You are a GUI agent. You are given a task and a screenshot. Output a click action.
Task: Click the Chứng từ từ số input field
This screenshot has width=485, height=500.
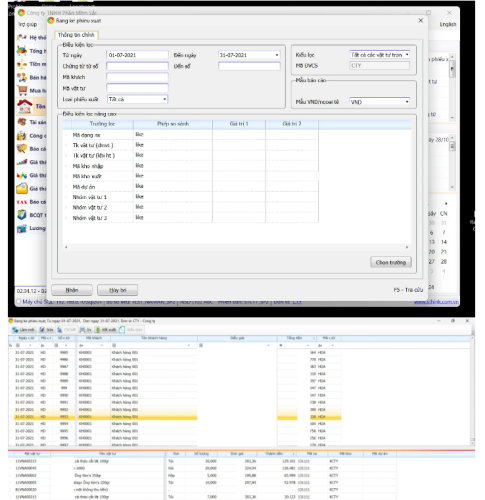click(x=137, y=66)
